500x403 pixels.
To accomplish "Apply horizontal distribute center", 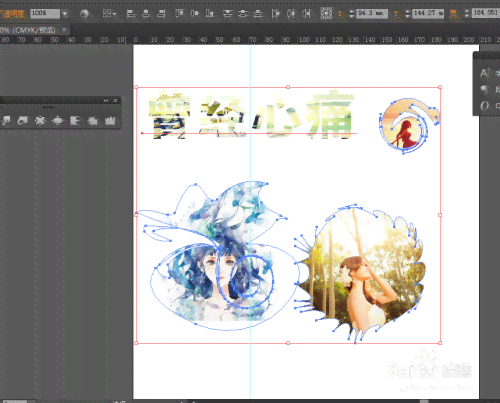I will point(291,14).
